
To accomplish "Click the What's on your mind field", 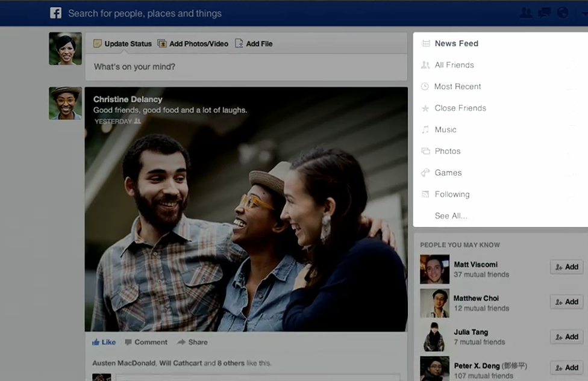I will (x=246, y=67).
